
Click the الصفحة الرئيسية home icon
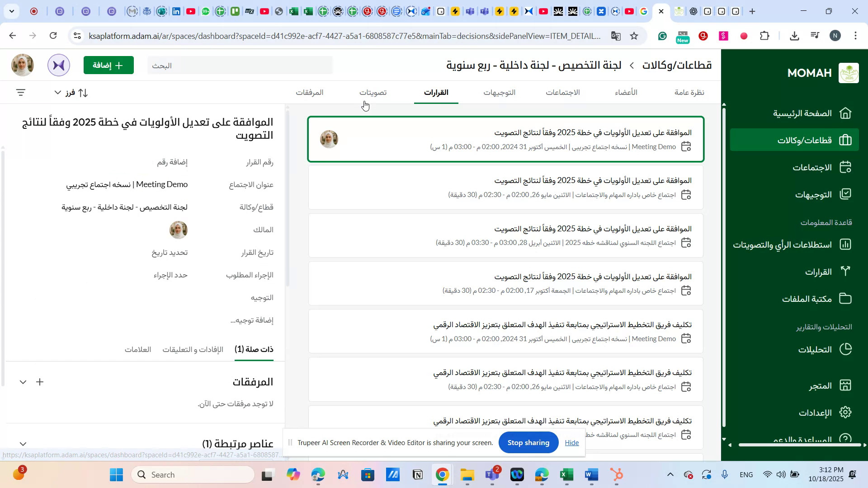(x=845, y=113)
